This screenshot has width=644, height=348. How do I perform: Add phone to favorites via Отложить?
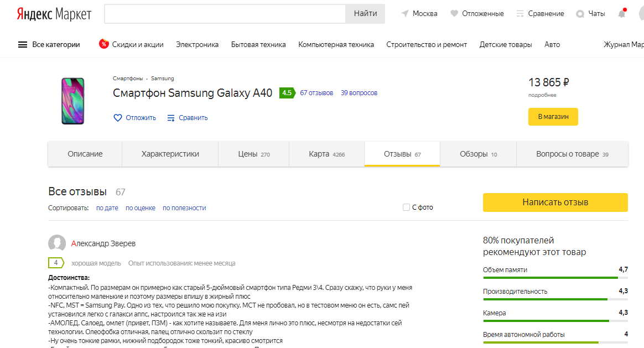pyautogui.click(x=134, y=118)
